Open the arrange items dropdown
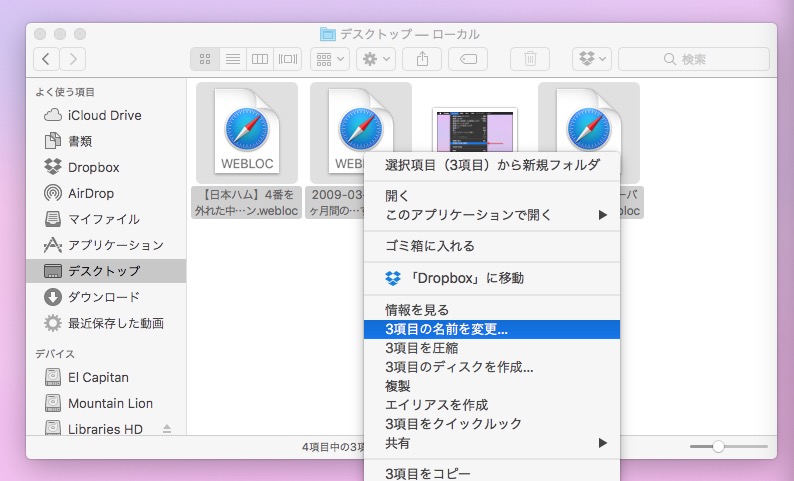Viewport: 794px width, 481px height. click(x=330, y=59)
